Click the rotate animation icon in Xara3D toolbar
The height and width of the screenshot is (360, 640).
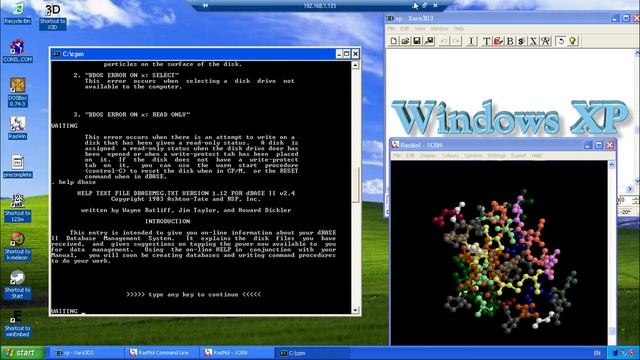point(561,41)
